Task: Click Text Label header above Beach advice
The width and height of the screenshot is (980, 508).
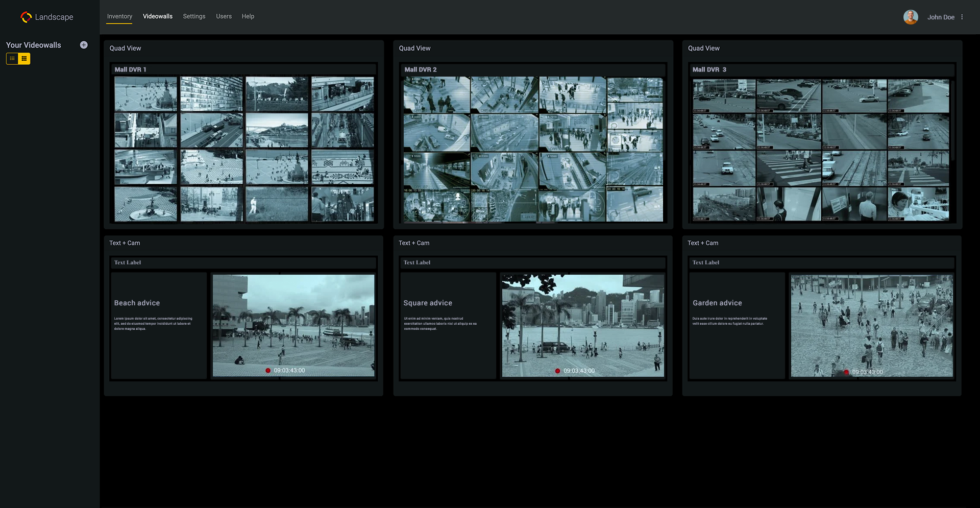Action: (x=128, y=262)
